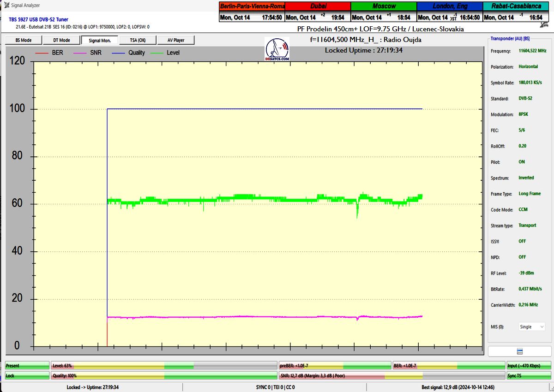554x392 pixels.
Task: Click the Level 63% progress bar
Action: click(164, 365)
